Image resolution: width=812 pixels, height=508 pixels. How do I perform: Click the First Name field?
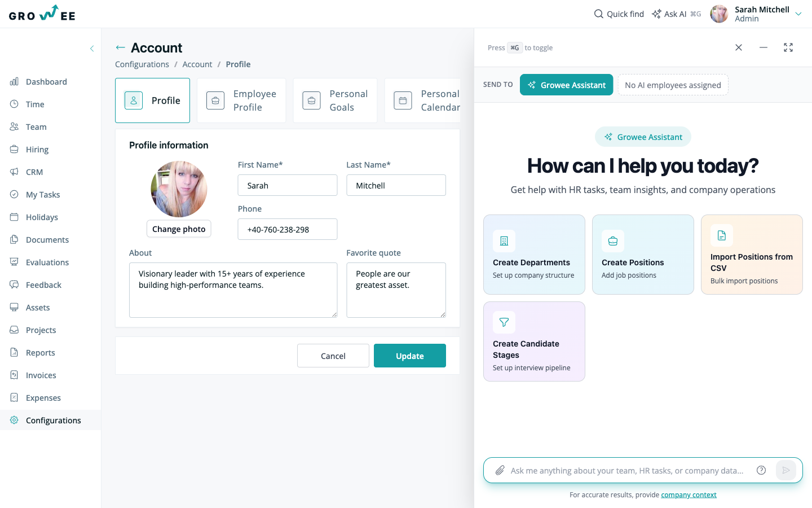coord(288,185)
